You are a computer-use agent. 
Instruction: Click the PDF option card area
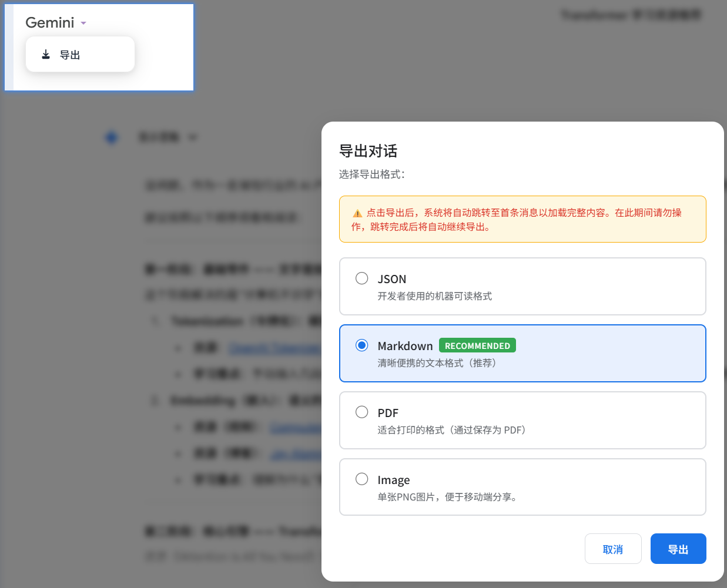coord(522,419)
